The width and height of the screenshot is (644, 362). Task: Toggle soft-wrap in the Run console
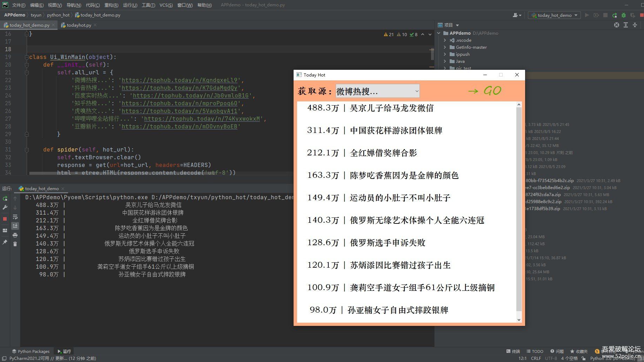(x=15, y=217)
